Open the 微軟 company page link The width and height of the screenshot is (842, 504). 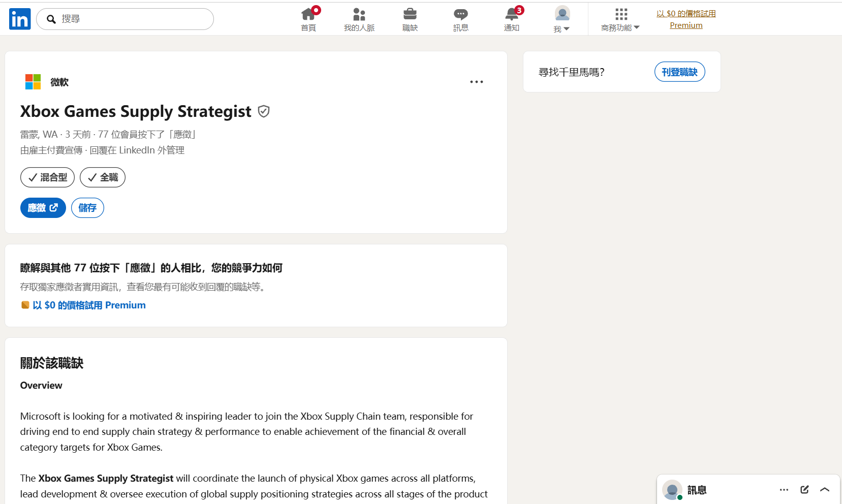[59, 82]
